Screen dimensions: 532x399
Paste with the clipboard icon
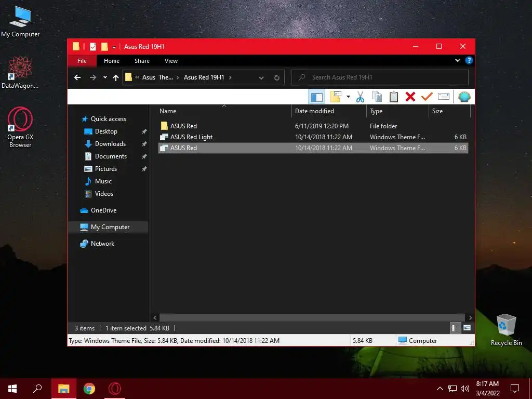point(394,97)
